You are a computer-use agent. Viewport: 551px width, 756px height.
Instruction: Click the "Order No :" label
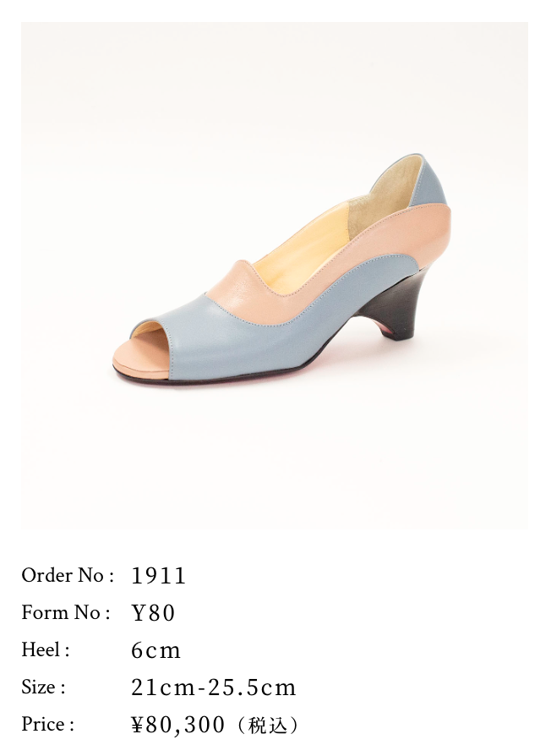pyautogui.click(x=68, y=576)
